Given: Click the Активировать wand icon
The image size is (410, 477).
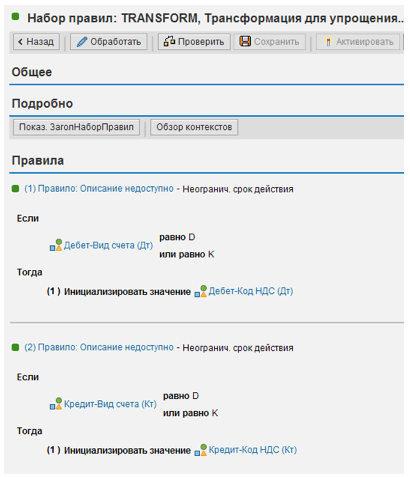Looking at the screenshot, I should [x=328, y=42].
